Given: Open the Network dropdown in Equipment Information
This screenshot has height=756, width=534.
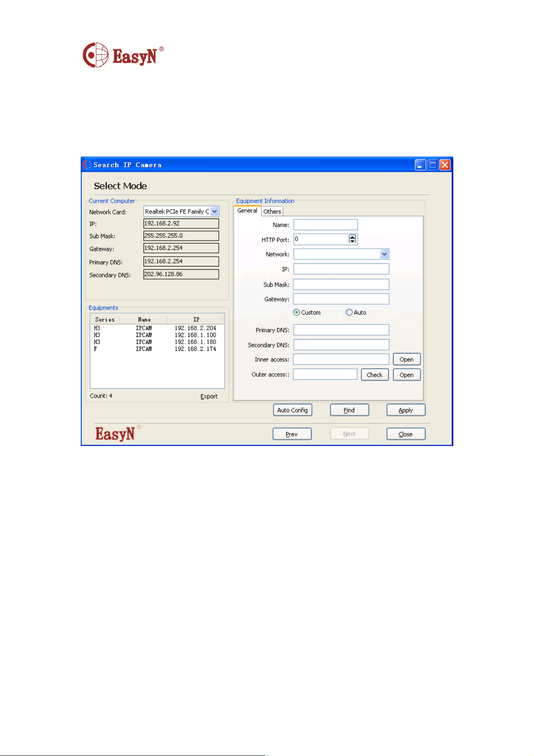Looking at the screenshot, I should point(384,254).
